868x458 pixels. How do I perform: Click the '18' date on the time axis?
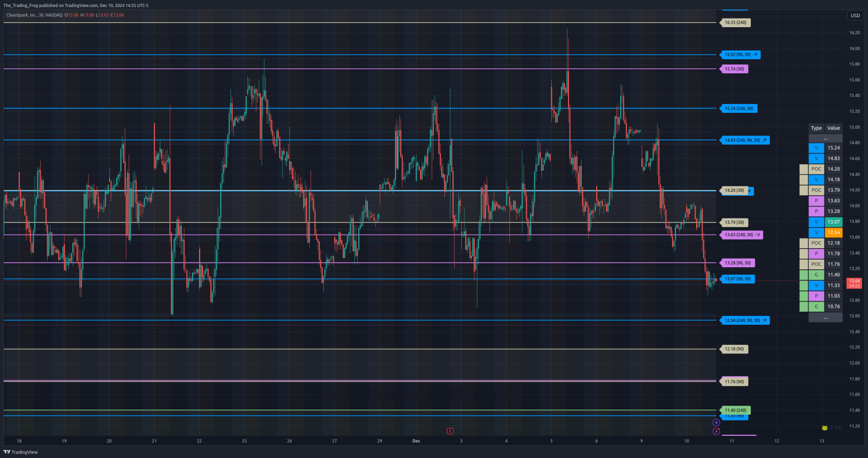[19, 441]
